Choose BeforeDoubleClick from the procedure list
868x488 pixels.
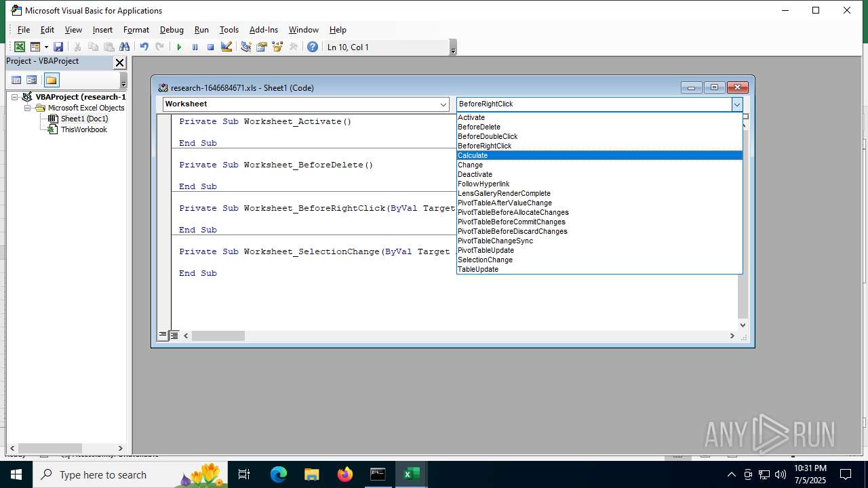pyautogui.click(x=599, y=136)
